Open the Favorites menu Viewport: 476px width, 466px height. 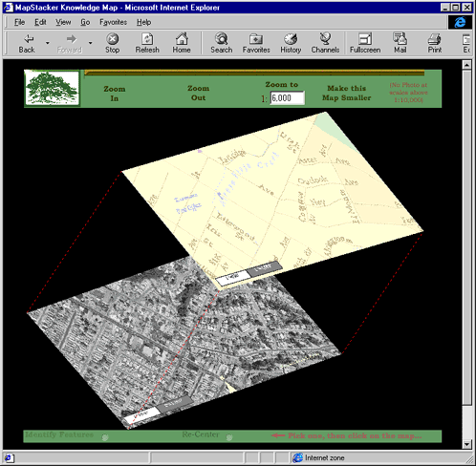pyautogui.click(x=113, y=22)
